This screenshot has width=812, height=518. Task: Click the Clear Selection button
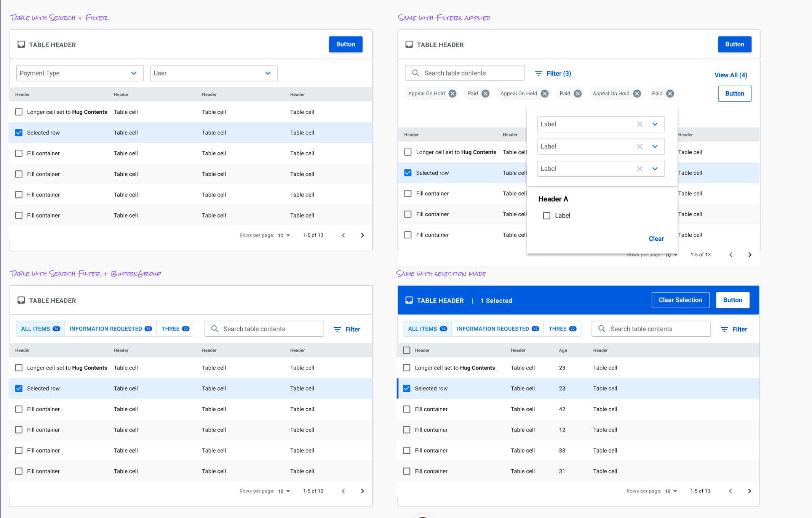tap(680, 300)
